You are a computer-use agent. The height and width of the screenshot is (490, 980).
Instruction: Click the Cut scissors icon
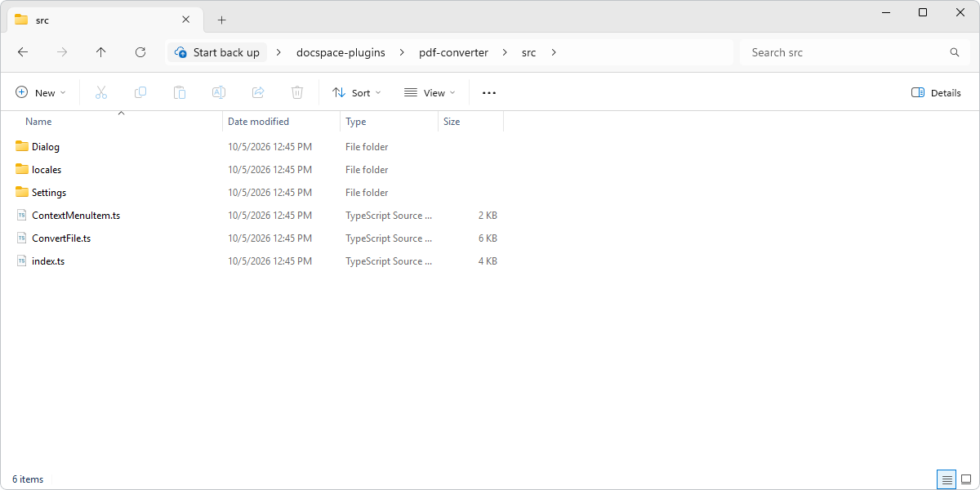point(101,93)
